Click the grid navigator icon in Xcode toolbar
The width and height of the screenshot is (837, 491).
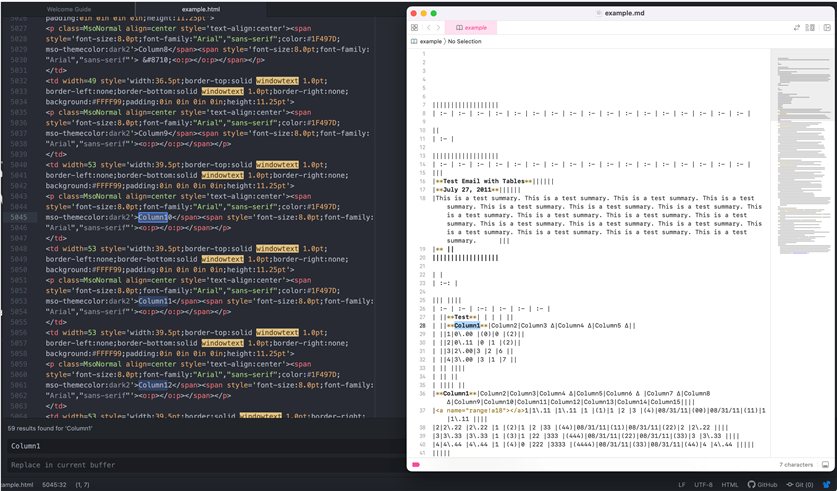tap(415, 28)
